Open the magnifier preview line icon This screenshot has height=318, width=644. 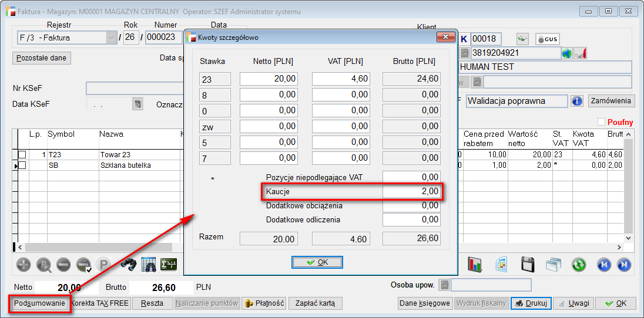click(43, 265)
